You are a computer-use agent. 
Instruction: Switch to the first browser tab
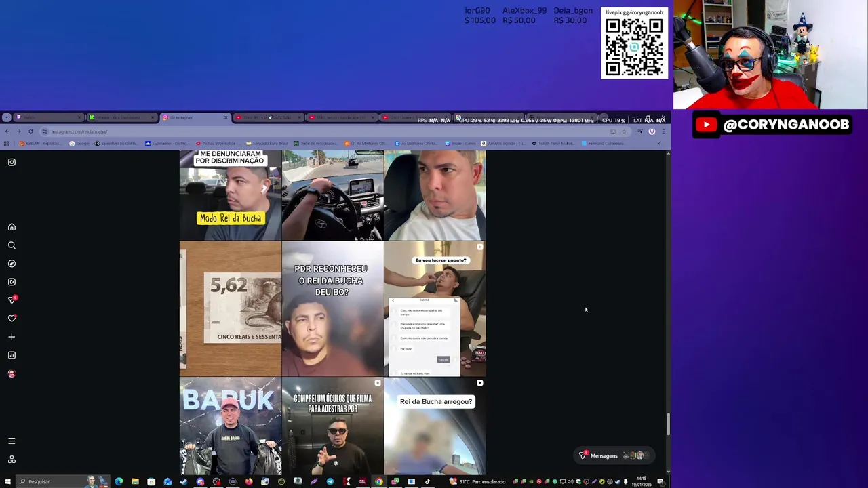(47, 117)
